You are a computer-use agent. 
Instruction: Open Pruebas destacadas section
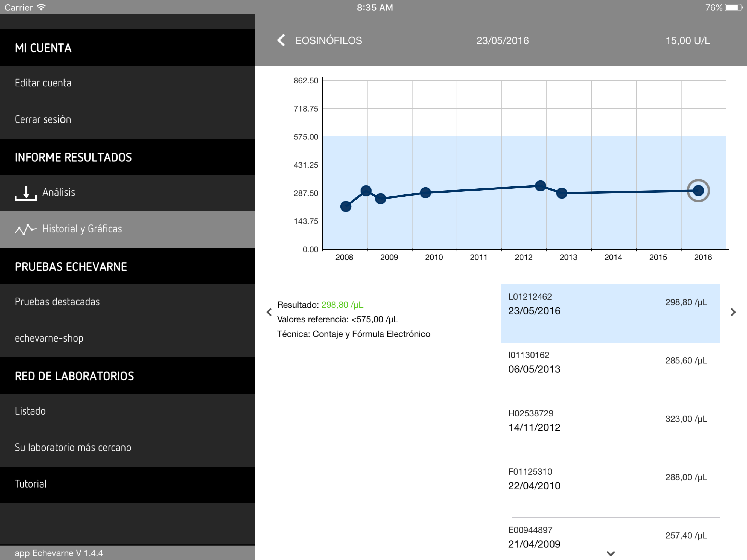coord(57,302)
